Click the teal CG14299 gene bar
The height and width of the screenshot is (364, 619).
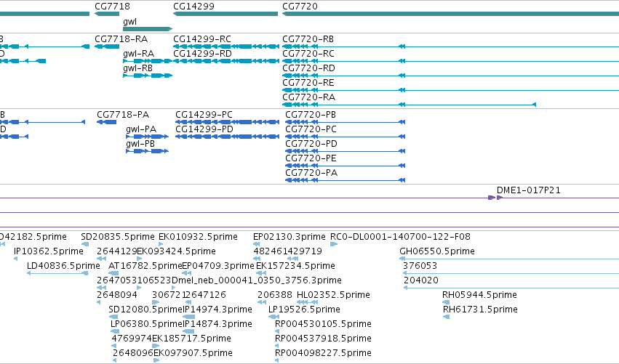tap(225, 14)
